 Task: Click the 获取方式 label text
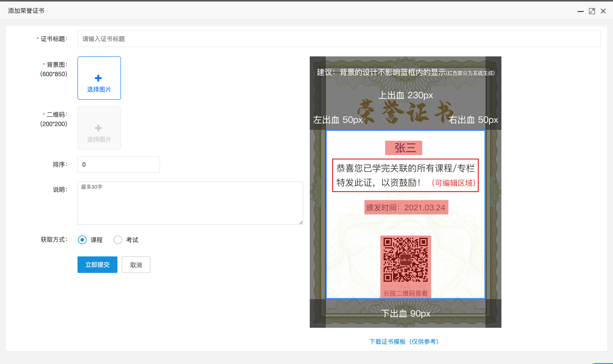click(54, 239)
